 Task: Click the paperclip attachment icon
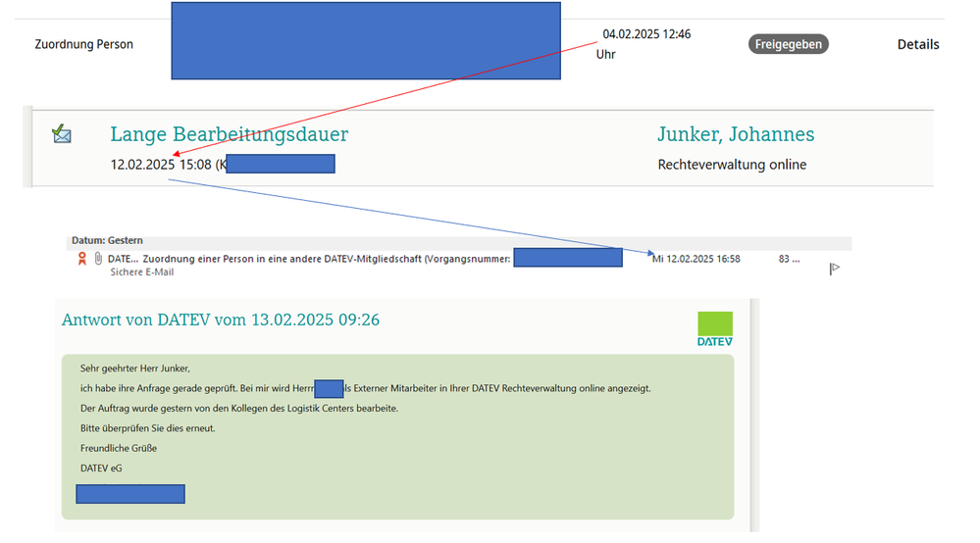[98, 259]
